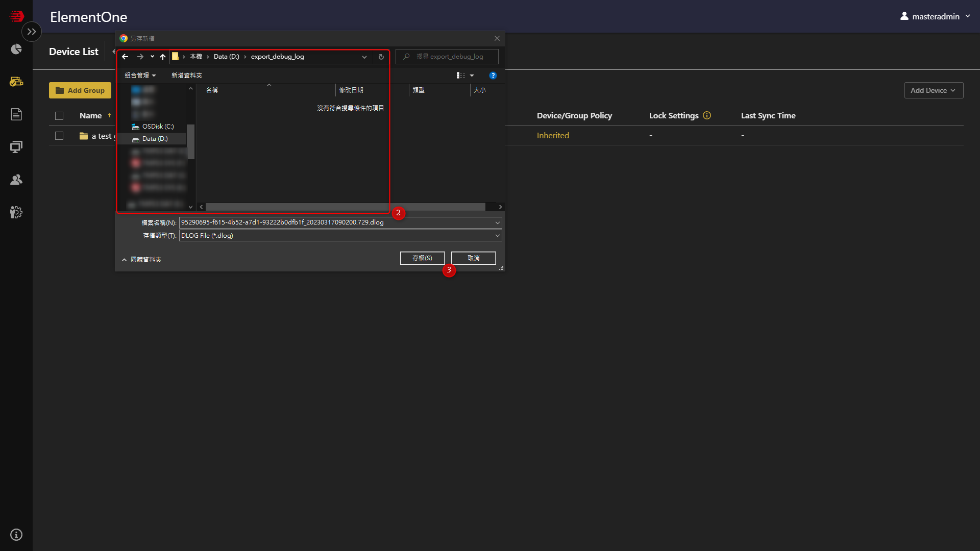The width and height of the screenshot is (980, 551).
Task: Sort by 大小 column
Action: pyautogui.click(x=480, y=90)
